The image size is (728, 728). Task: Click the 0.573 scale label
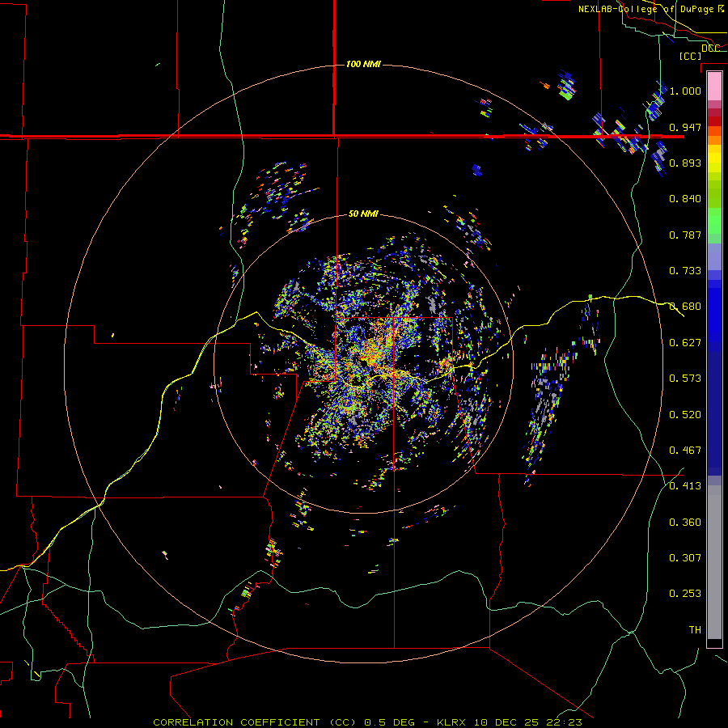685,379
